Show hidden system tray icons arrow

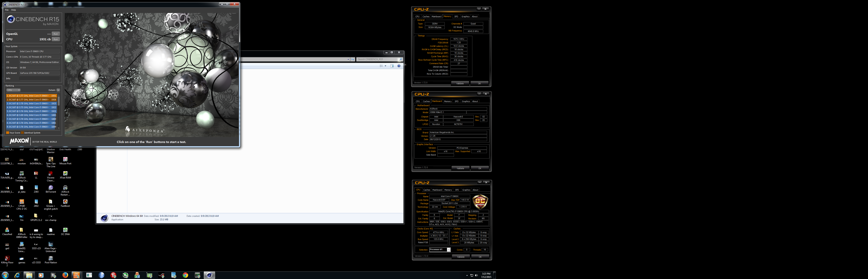467,275
